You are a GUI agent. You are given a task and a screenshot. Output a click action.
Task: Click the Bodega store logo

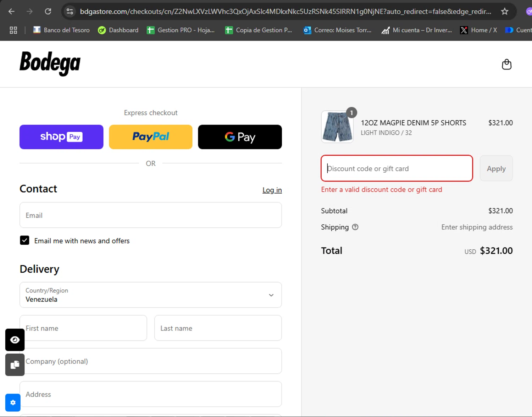[50, 63]
